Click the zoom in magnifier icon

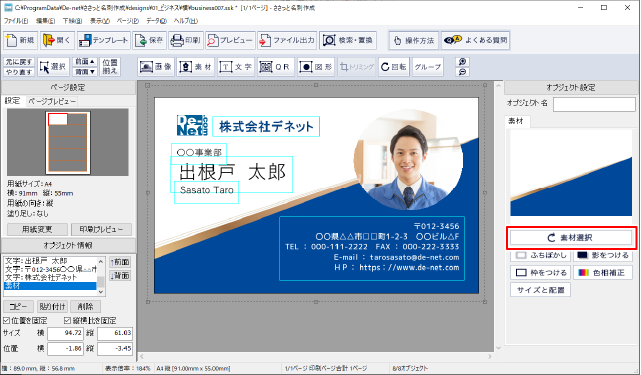point(462,62)
